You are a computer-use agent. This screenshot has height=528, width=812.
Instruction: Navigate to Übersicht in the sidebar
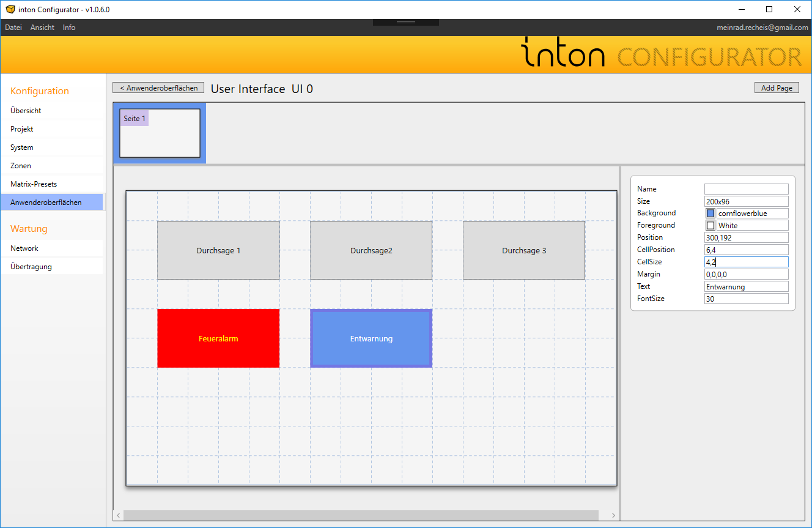26,111
